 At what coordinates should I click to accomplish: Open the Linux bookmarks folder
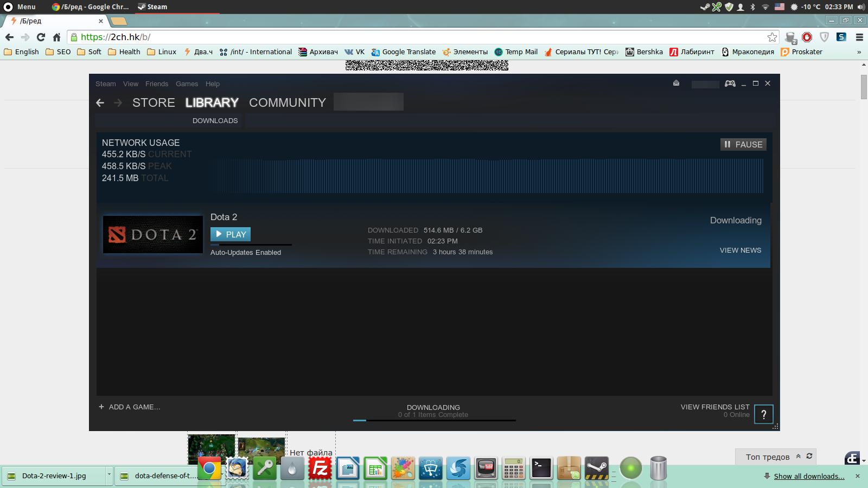(162, 52)
